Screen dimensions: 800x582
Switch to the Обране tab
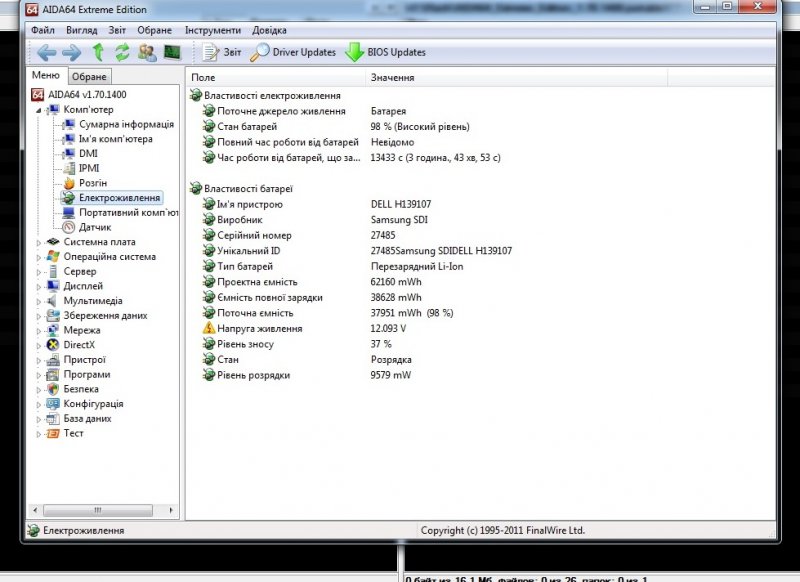pyautogui.click(x=89, y=77)
